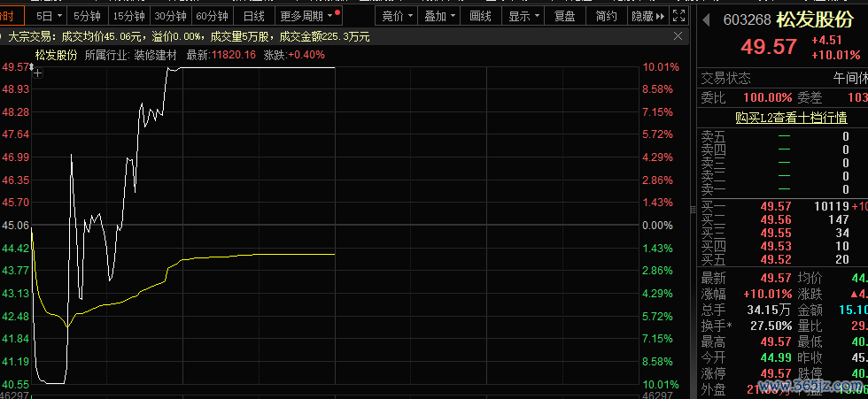
Task: Click 换手 value 27.50%
Action: pos(771,326)
